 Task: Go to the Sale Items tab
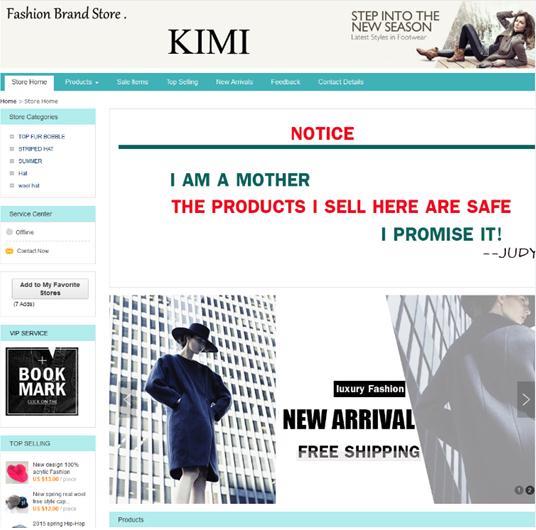tap(132, 82)
